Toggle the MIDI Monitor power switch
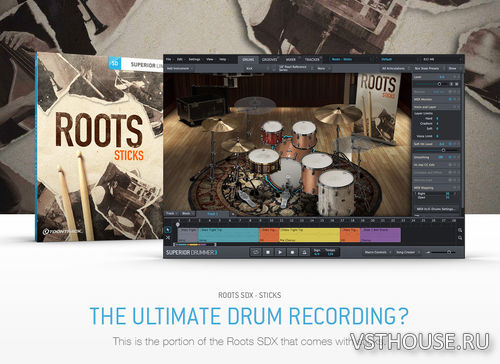The height and width of the screenshot is (364, 500). point(450,99)
